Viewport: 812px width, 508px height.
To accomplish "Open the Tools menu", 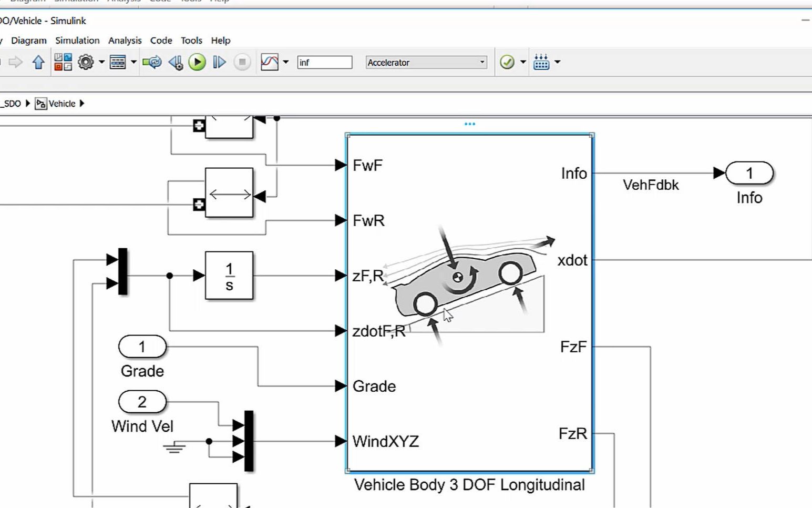I will pos(191,40).
